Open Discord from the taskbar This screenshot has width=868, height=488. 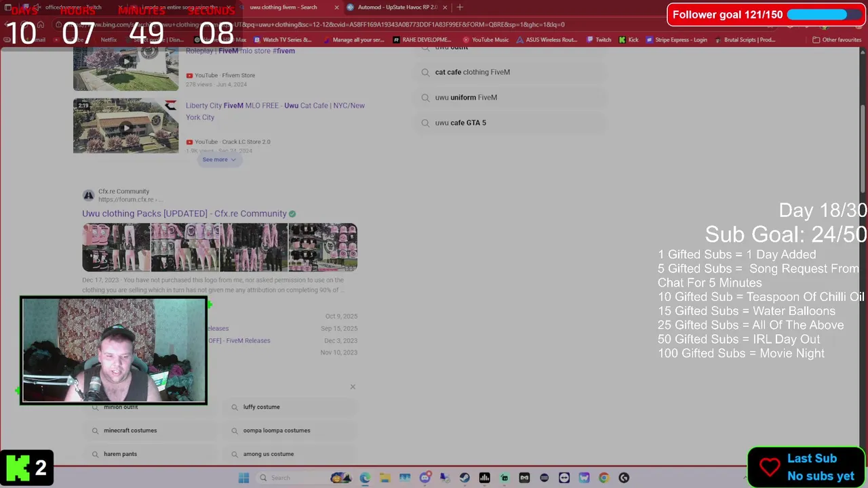[425, 478]
